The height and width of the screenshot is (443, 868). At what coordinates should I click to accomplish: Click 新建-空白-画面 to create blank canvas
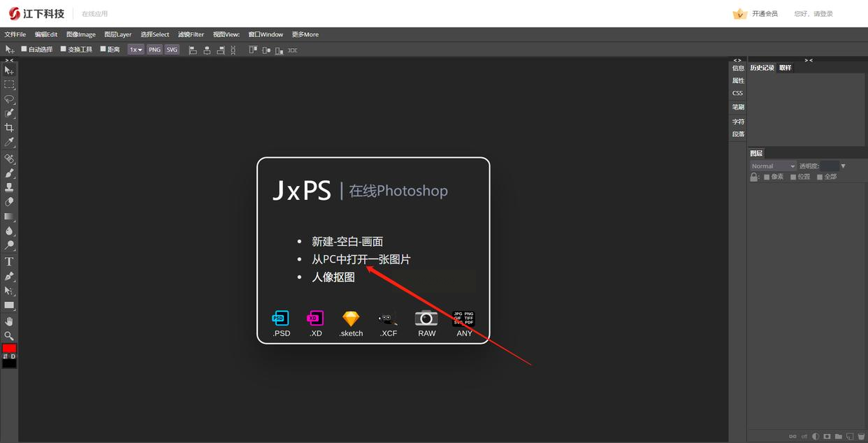point(347,242)
